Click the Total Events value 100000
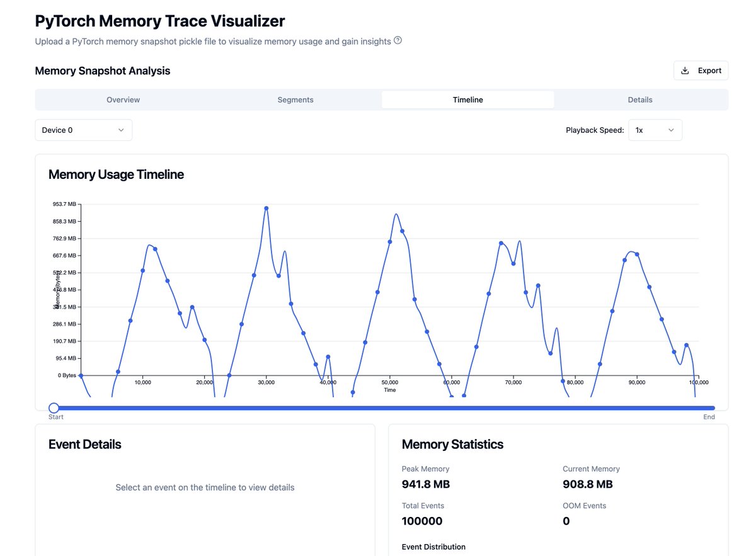Viewport: 756px width, 556px height. (x=422, y=521)
